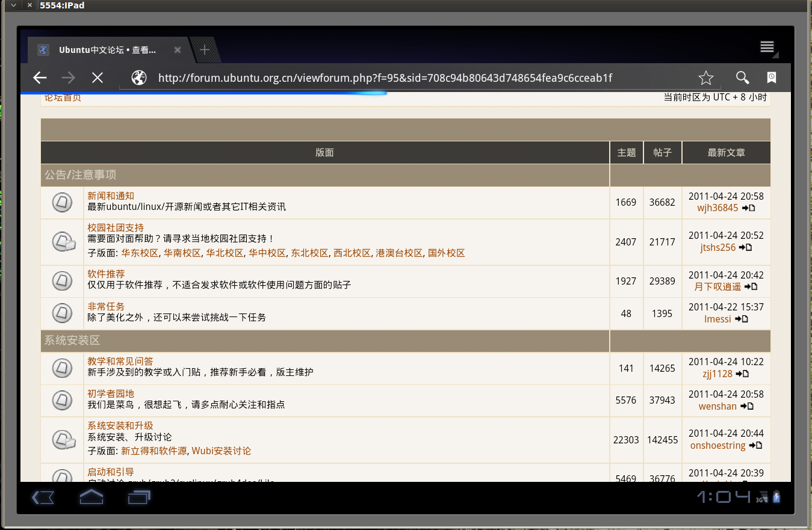This screenshot has width=812, height=530.
Task: Open the 软件推荐 forum
Action: [106, 274]
